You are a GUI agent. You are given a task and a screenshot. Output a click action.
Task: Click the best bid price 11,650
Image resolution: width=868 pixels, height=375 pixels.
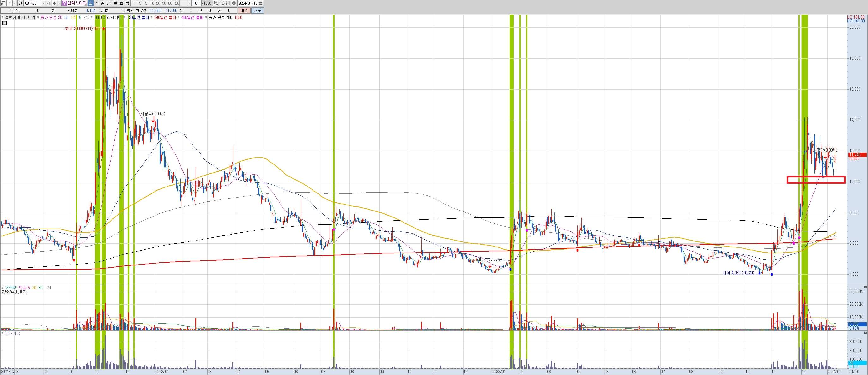click(172, 10)
